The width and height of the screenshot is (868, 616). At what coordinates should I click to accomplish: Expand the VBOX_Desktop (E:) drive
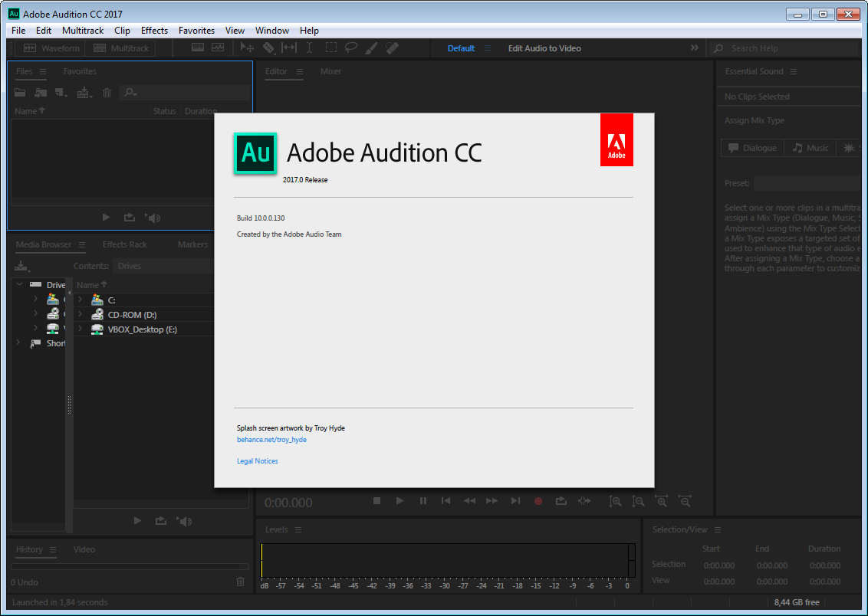[x=80, y=329]
